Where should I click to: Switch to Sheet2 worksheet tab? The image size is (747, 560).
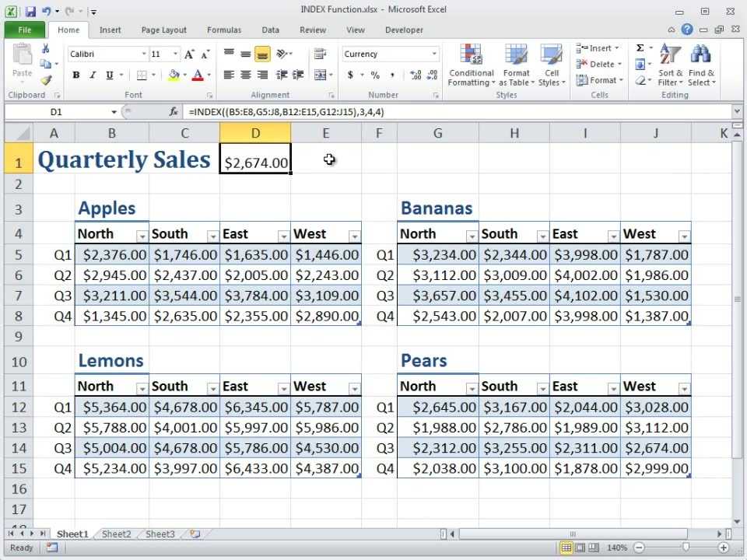[x=116, y=534]
